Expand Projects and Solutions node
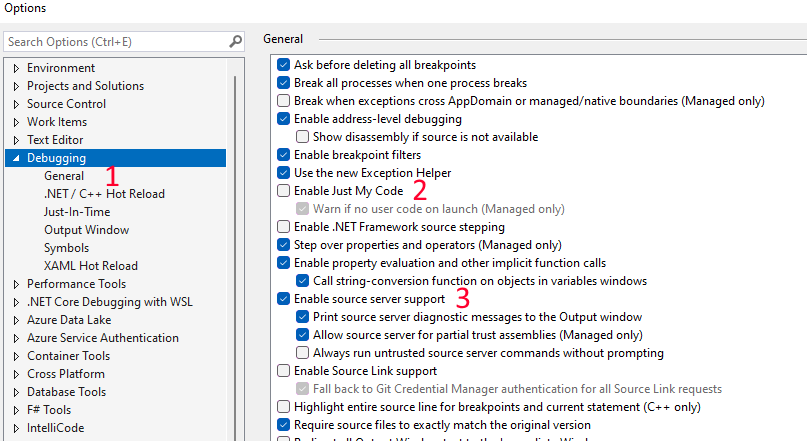This screenshot has width=807, height=441. pos(16,86)
